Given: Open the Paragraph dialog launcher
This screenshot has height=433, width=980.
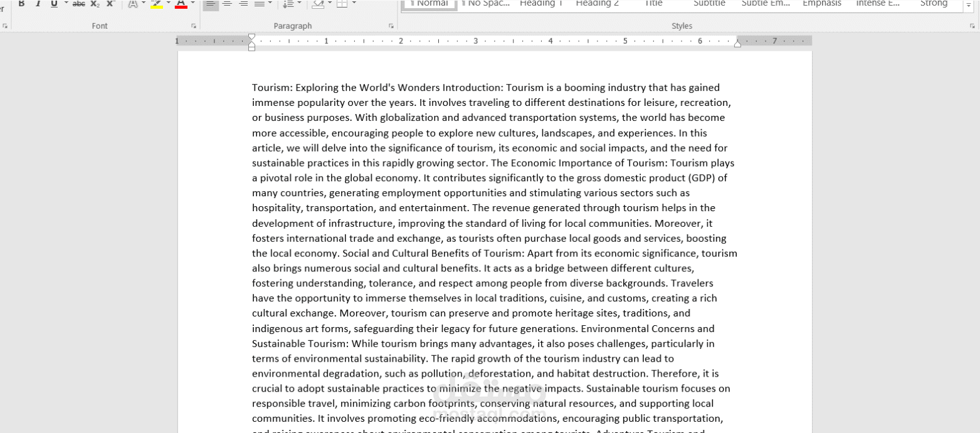Looking at the screenshot, I should (x=391, y=26).
